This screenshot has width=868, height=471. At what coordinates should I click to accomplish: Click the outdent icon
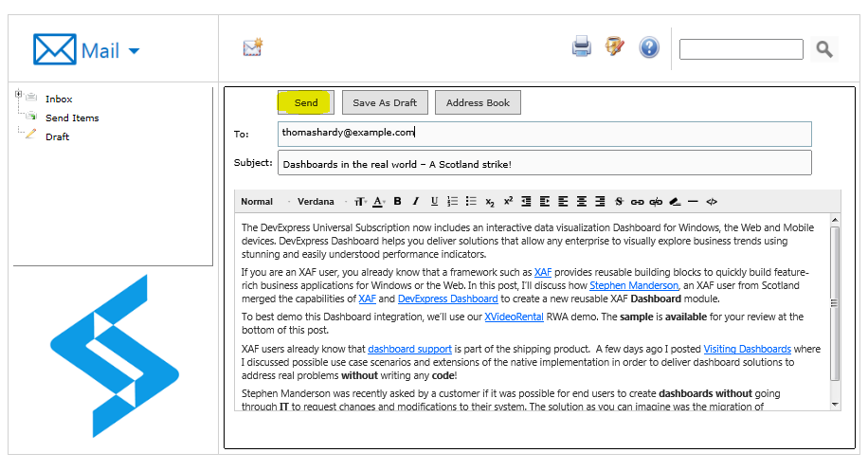click(x=527, y=202)
